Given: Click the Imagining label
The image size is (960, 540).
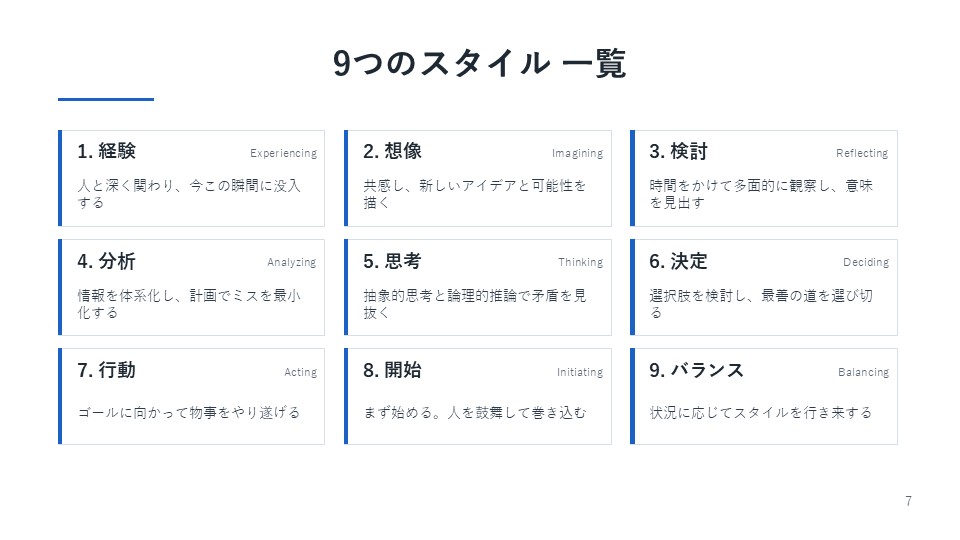Looking at the screenshot, I should pyautogui.click(x=577, y=153).
